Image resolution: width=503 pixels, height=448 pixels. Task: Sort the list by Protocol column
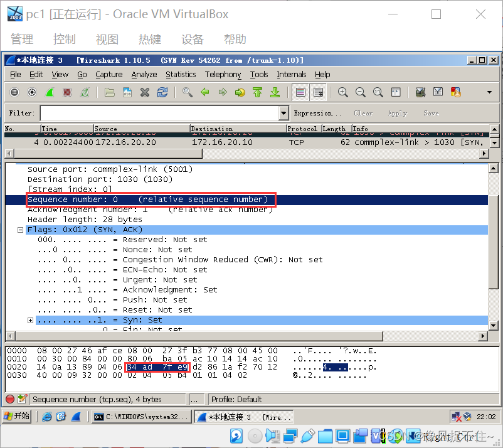point(304,129)
